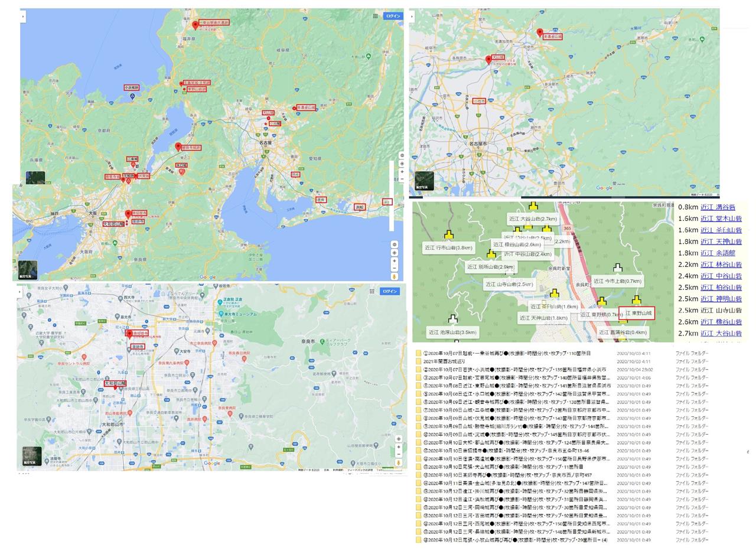Image resolution: width=756 pixels, height=554 pixels.
Task: Open the 近江 林谷山砦 link
Action: coord(721,265)
